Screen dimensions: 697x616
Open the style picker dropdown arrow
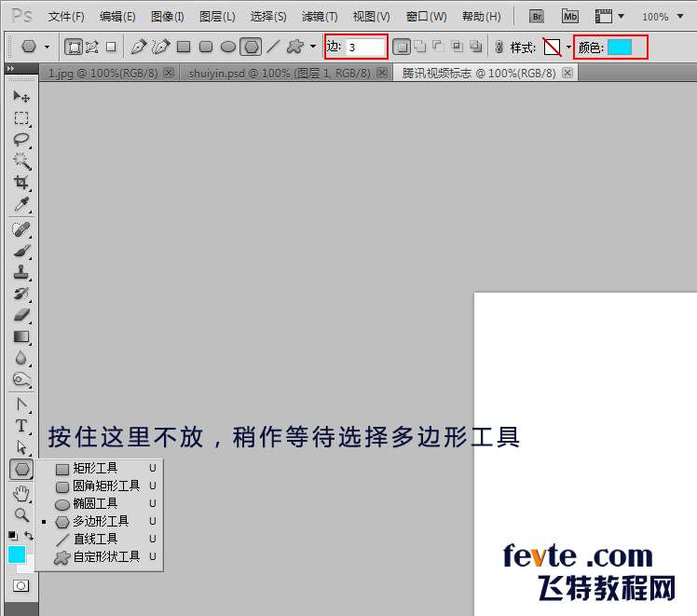click(568, 47)
